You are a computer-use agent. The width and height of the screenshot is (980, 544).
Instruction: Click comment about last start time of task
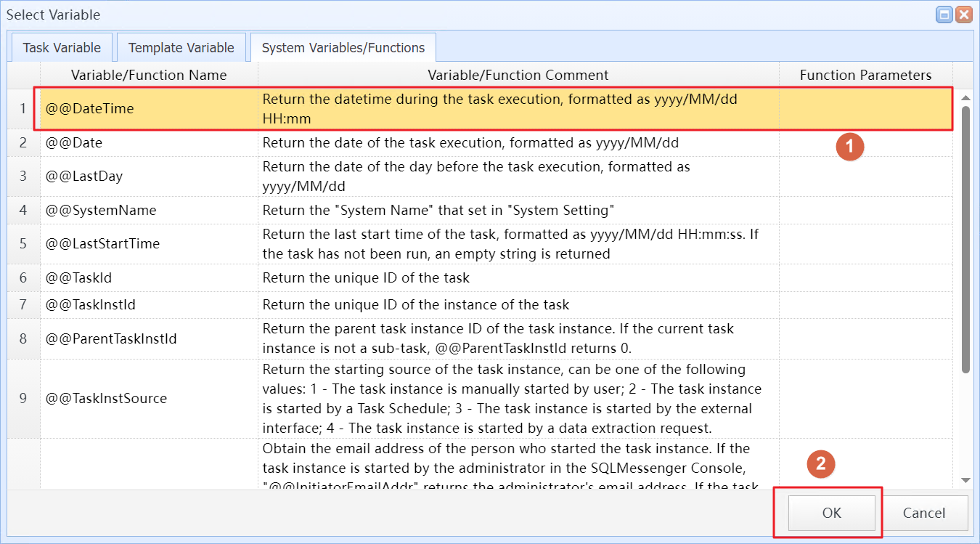[510, 244]
